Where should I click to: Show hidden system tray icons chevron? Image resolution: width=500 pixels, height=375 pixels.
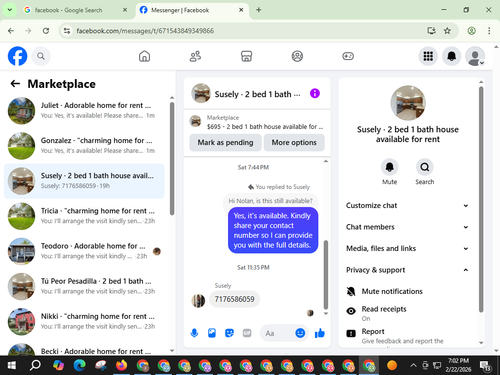pos(413,365)
